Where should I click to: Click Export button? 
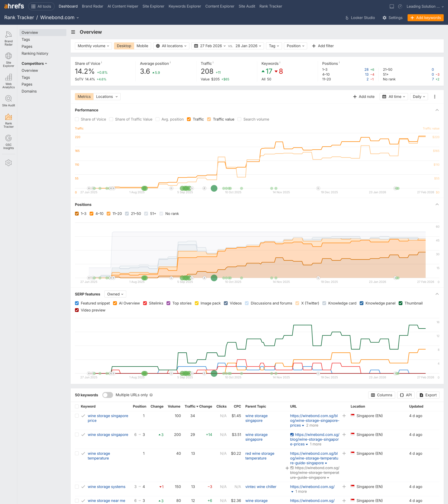pyautogui.click(x=428, y=395)
